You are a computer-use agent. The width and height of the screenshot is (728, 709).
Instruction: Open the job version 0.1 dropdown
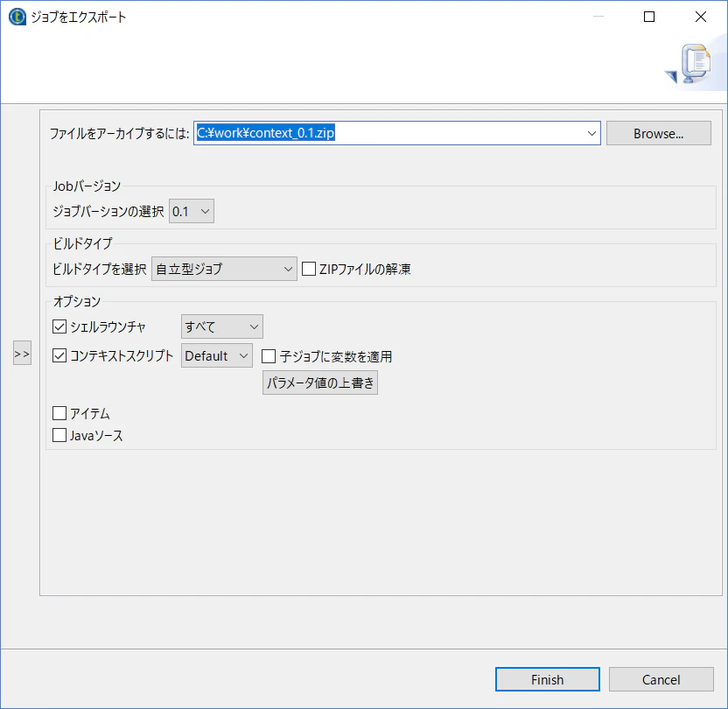192,211
